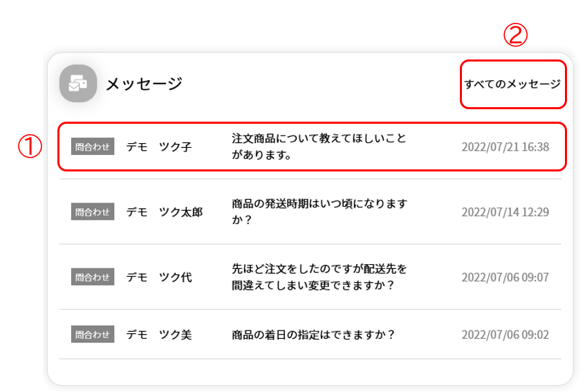
Task: Open すべてのメッセージ link
Action: [512, 84]
